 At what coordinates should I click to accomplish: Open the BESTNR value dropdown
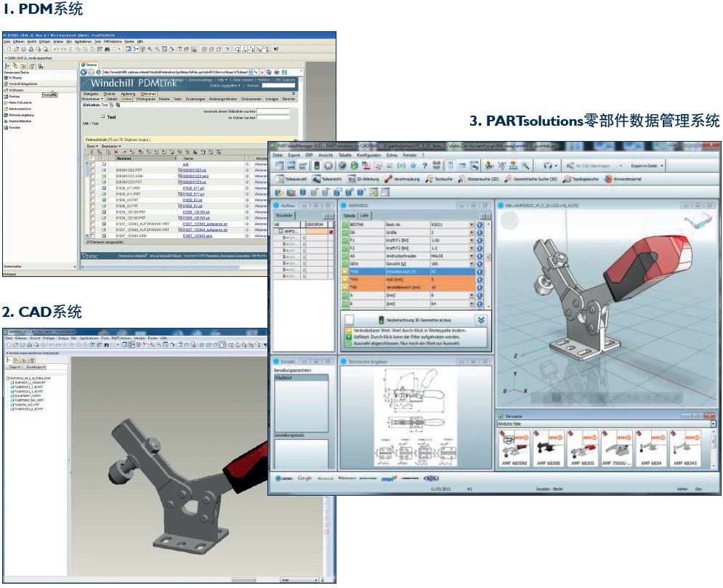tap(472, 225)
